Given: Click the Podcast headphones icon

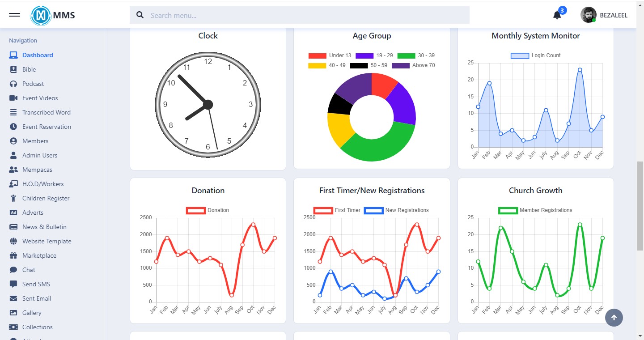Looking at the screenshot, I should point(13,84).
